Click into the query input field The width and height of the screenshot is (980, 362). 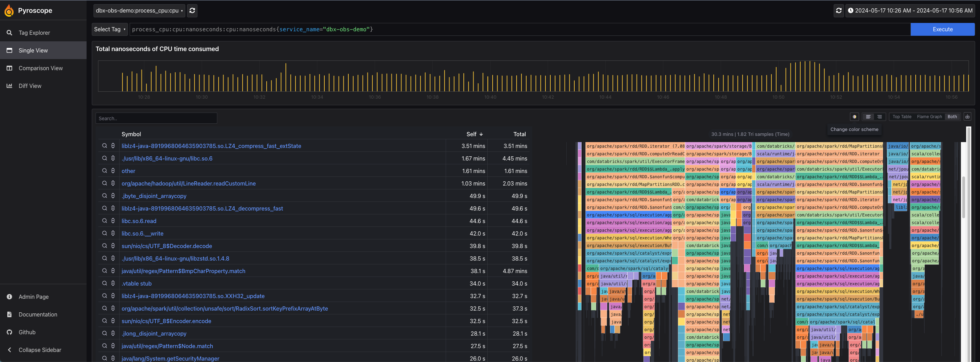520,29
